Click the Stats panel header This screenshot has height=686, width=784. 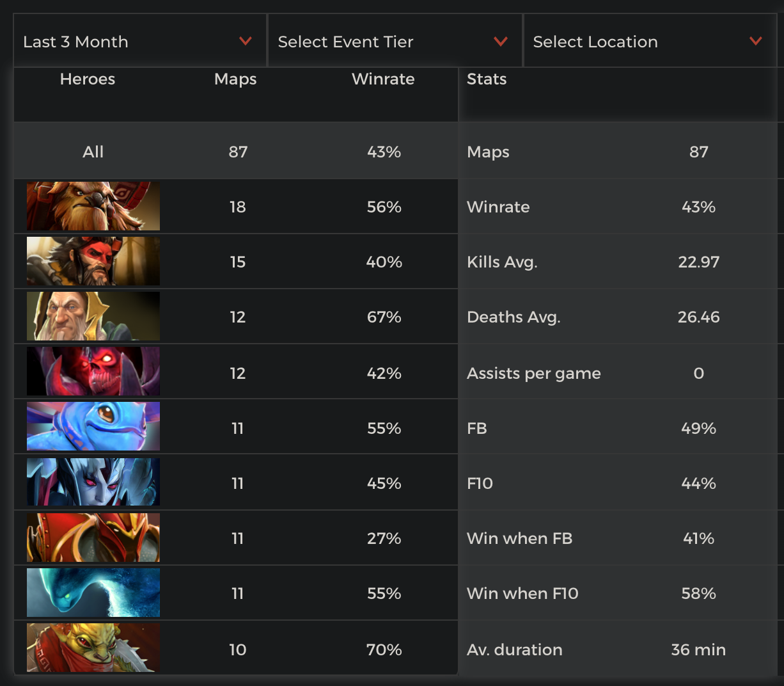click(x=487, y=79)
